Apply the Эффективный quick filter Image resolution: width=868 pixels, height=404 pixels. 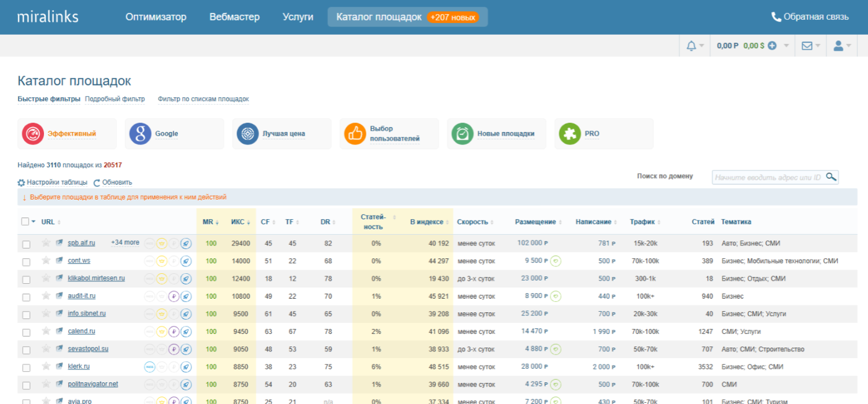tap(67, 134)
